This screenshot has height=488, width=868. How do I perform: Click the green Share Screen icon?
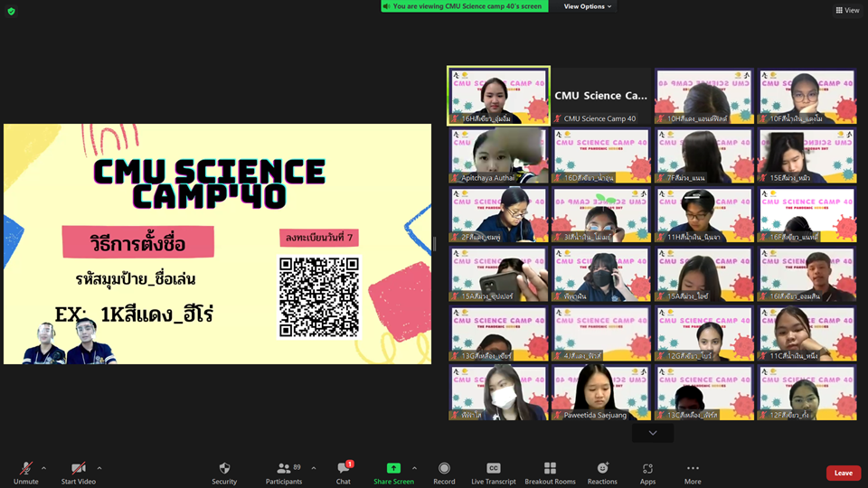393,468
